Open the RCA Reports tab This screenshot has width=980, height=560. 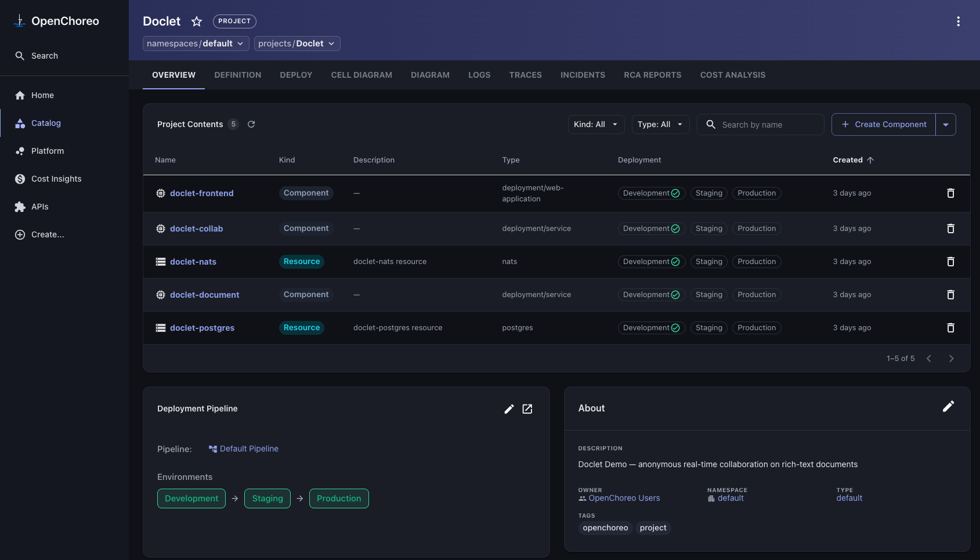[653, 75]
